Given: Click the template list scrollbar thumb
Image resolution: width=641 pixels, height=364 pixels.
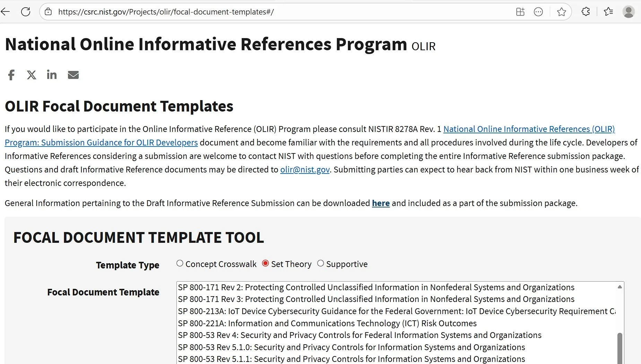Looking at the screenshot, I should (620, 348).
